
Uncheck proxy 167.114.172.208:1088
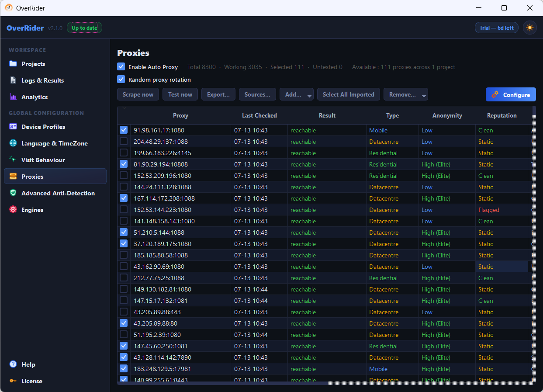pyautogui.click(x=124, y=198)
